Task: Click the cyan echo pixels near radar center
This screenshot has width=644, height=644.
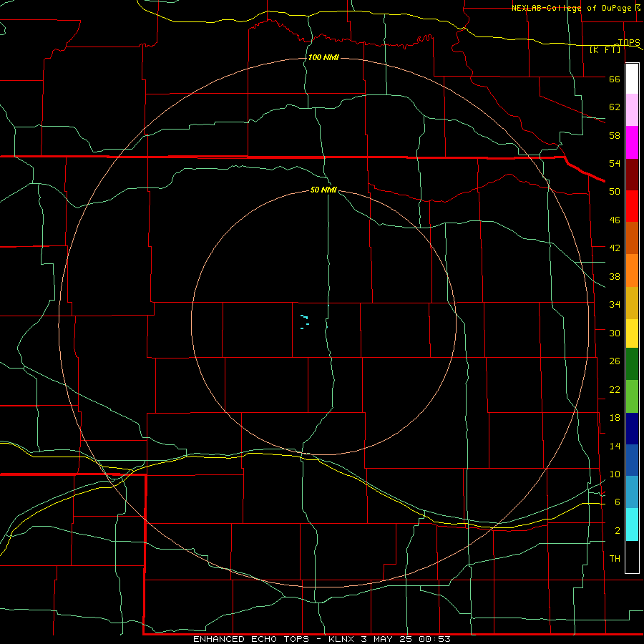Action: click(x=304, y=322)
